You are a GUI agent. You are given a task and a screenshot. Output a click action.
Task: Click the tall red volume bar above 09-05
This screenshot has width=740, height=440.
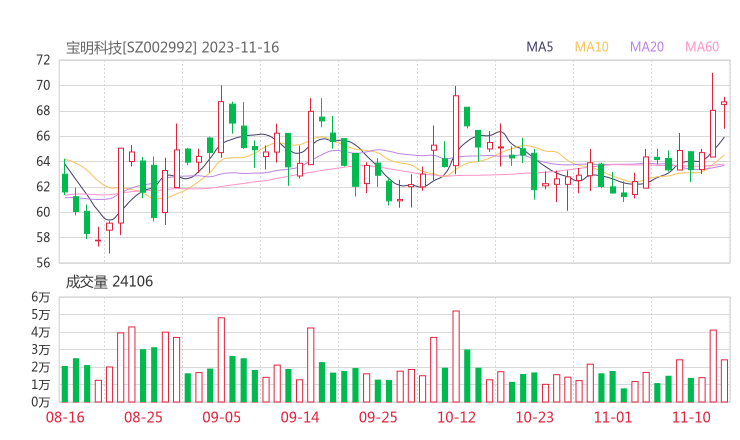click(x=221, y=360)
